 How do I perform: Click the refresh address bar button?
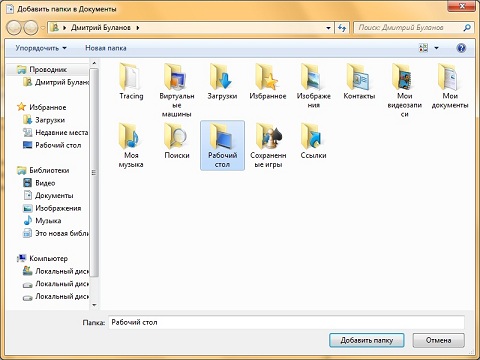(342, 28)
